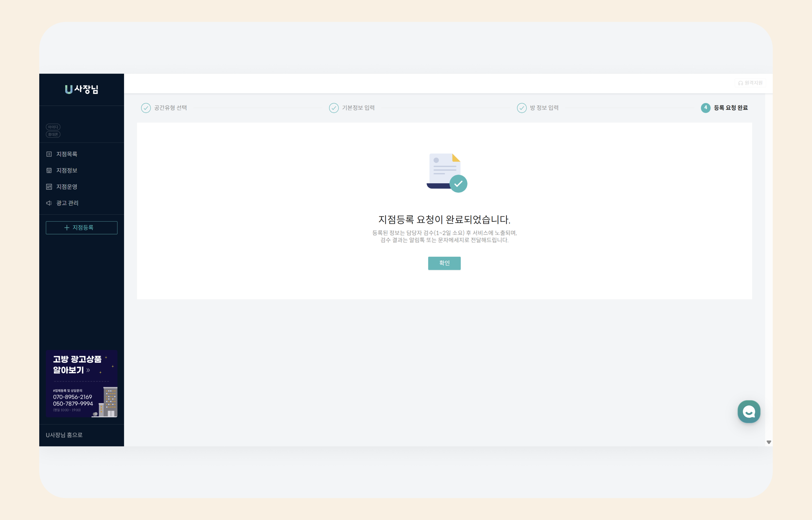Click the 아이디 badge in sidebar

click(x=53, y=127)
